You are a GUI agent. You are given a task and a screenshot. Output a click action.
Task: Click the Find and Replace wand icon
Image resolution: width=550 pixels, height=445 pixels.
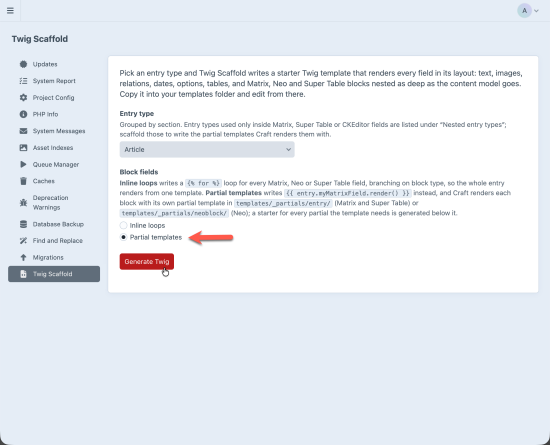tap(24, 241)
